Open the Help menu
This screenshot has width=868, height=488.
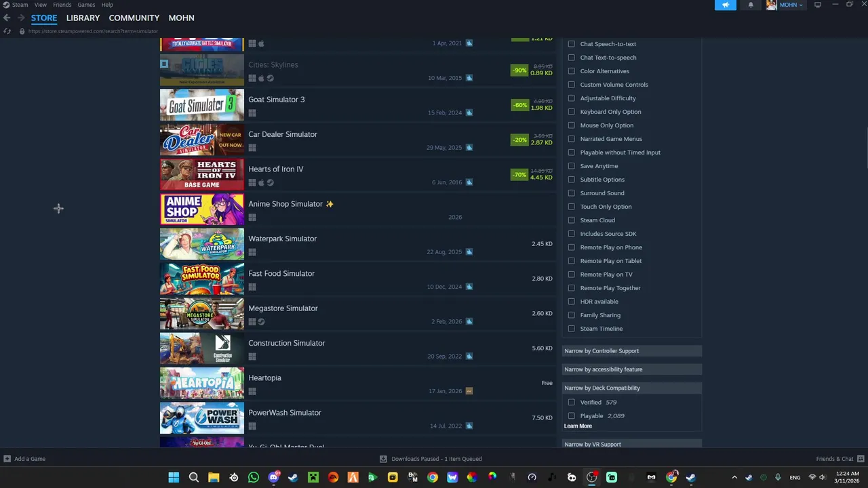[x=107, y=5]
